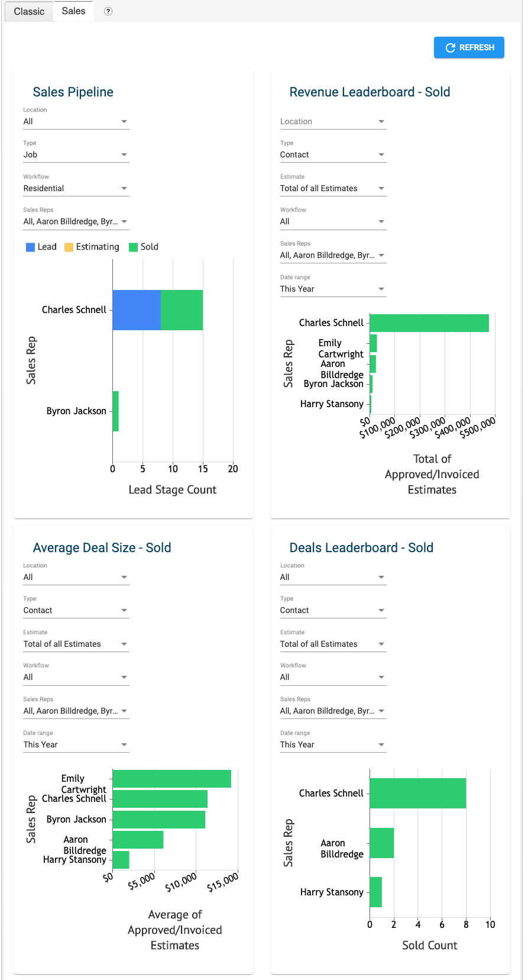Click Aaron Billdredge's sold count bar

tap(381, 843)
